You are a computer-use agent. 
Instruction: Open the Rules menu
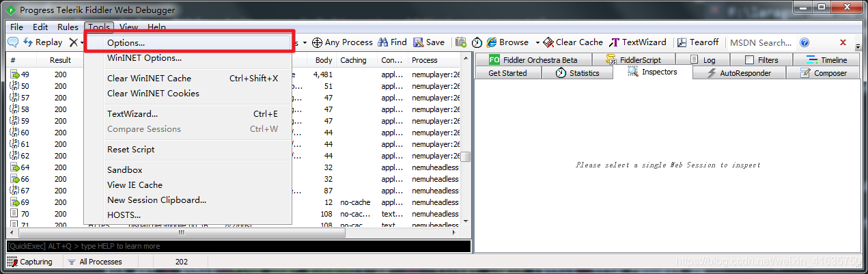68,27
